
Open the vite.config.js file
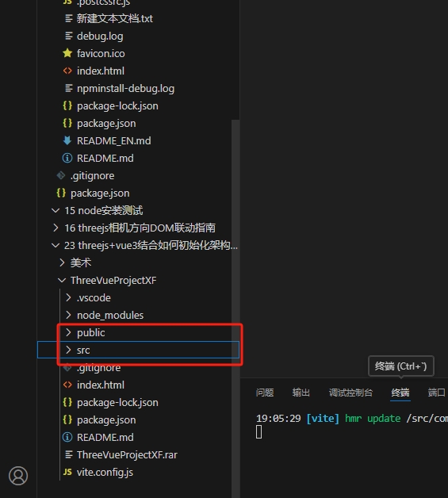pyautogui.click(x=105, y=472)
